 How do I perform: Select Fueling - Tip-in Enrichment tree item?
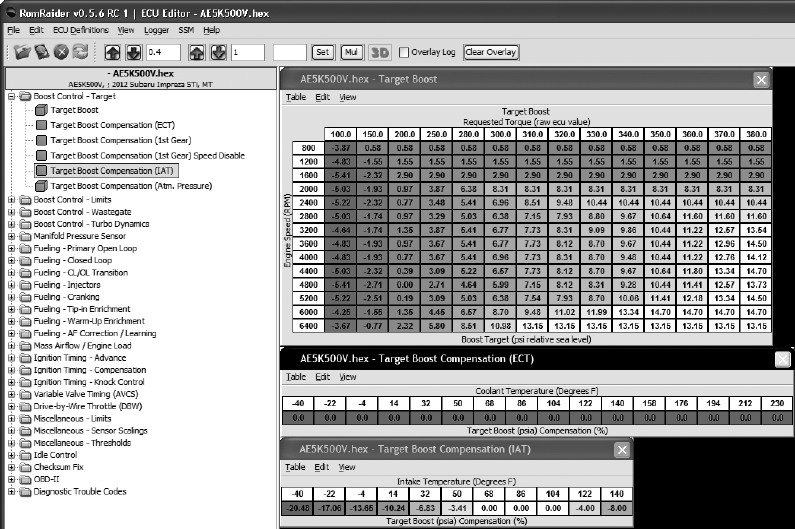pyautogui.click(x=82, y=309)
